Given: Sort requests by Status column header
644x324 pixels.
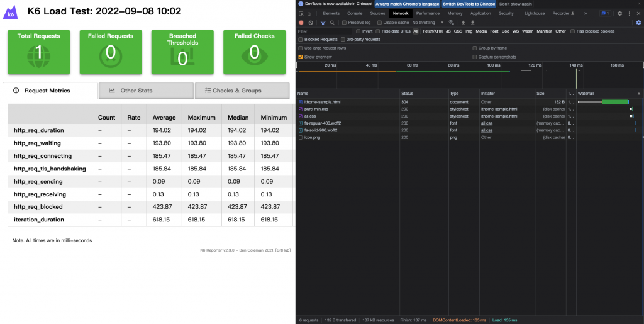Looking at the screenshot, I should 423,94.
